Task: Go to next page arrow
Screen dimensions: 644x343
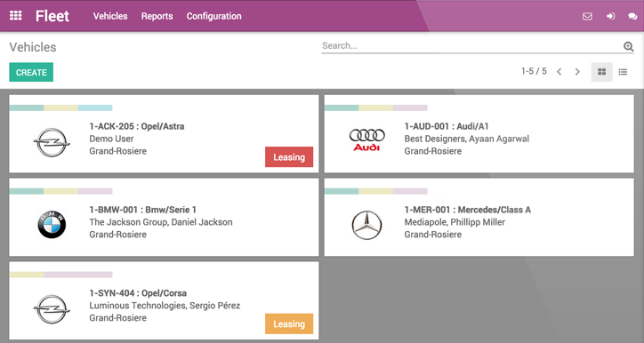Action: (x=577, y=72)
